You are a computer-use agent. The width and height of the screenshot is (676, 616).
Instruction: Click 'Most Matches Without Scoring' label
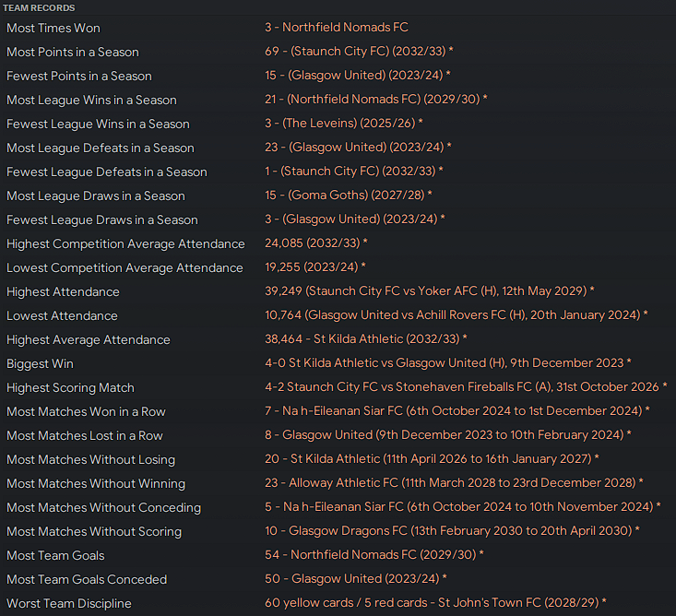[94, 531]
